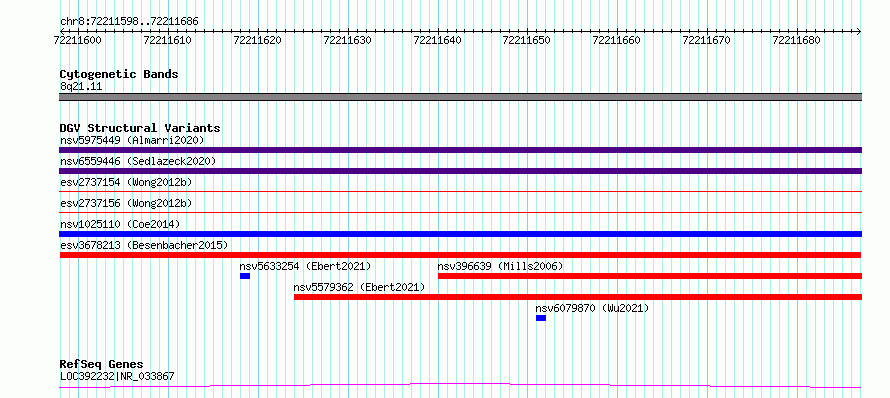This screenshot has height=398, width=890.
Task: Select the red nsv5579362 variant bar
Action: point(578,297)
